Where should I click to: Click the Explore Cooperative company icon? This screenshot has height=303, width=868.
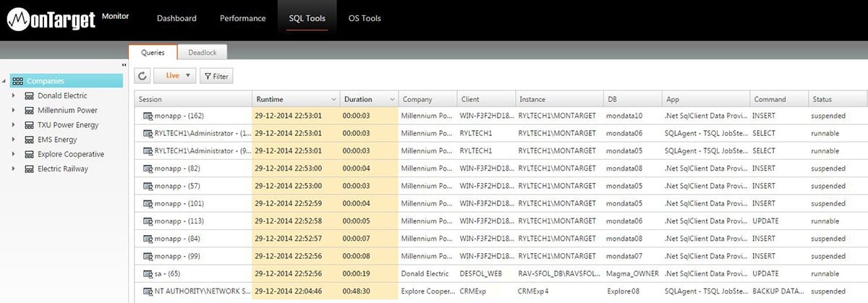pyautogui.click(x=29, y=154)
